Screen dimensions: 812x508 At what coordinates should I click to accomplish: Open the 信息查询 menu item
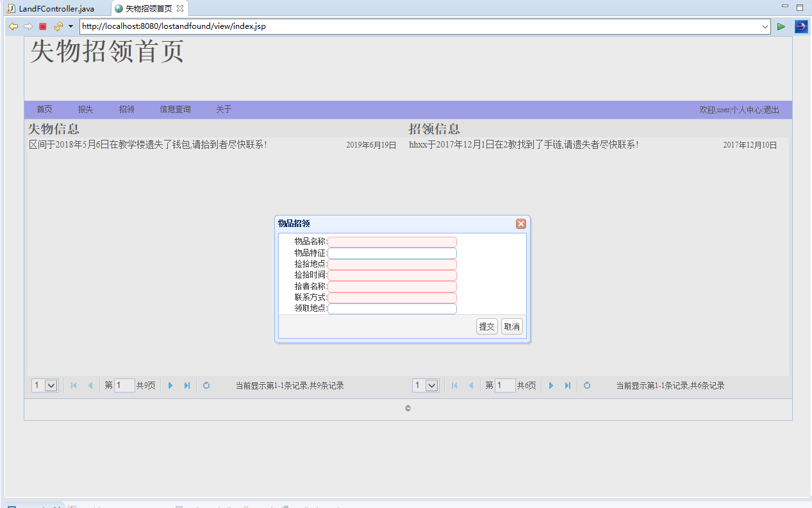click(x=175, y=110)
